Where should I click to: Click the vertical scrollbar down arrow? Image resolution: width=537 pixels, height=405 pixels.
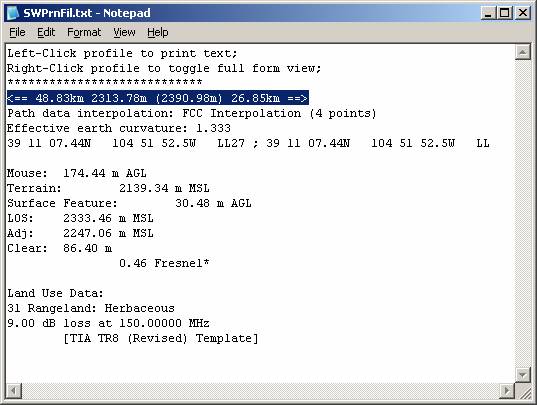tap(523, 375)
